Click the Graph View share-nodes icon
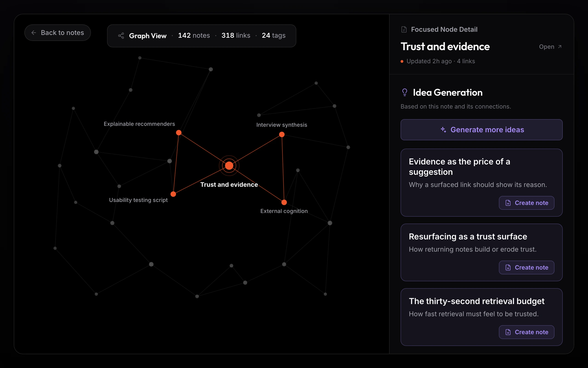This screenshot has height=368, width=588. [x=121, y=36]
